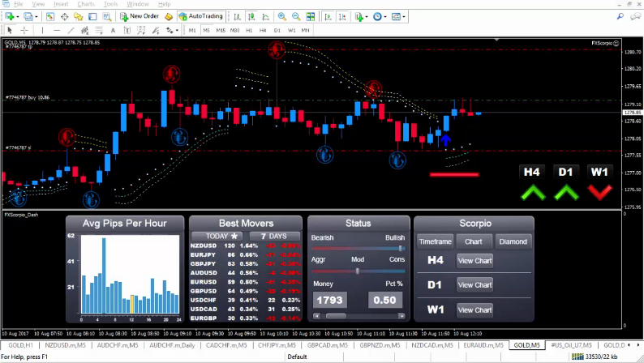Screen dimensions: 644x363
Task: Expand the arrows drawing tool dropdown
Action: pos(177,30)
